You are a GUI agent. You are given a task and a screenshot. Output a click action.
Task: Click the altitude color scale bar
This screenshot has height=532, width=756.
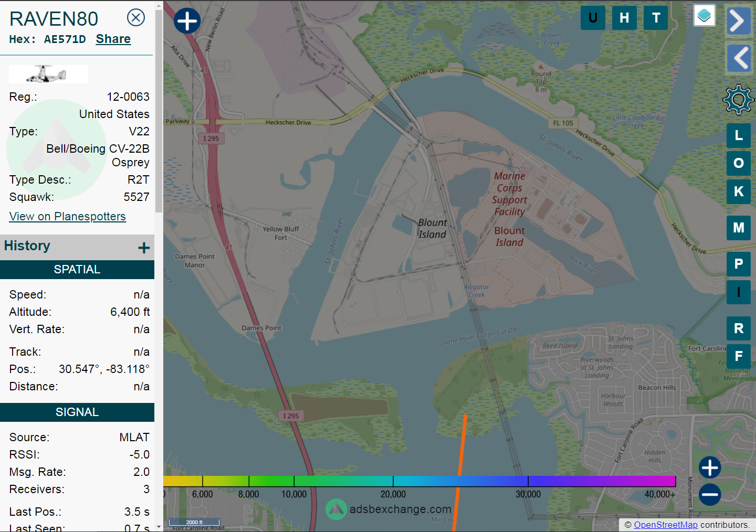[x=419, y=481]
